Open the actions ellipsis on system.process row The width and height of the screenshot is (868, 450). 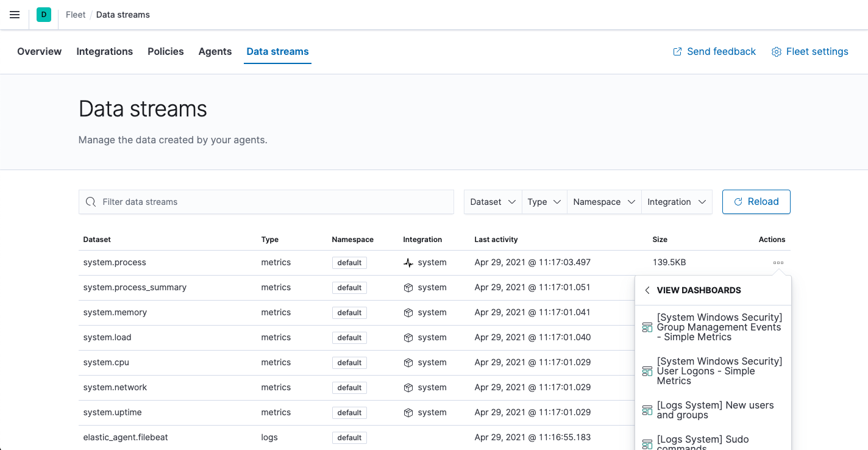pyautogui.click(x=778, y=262)
